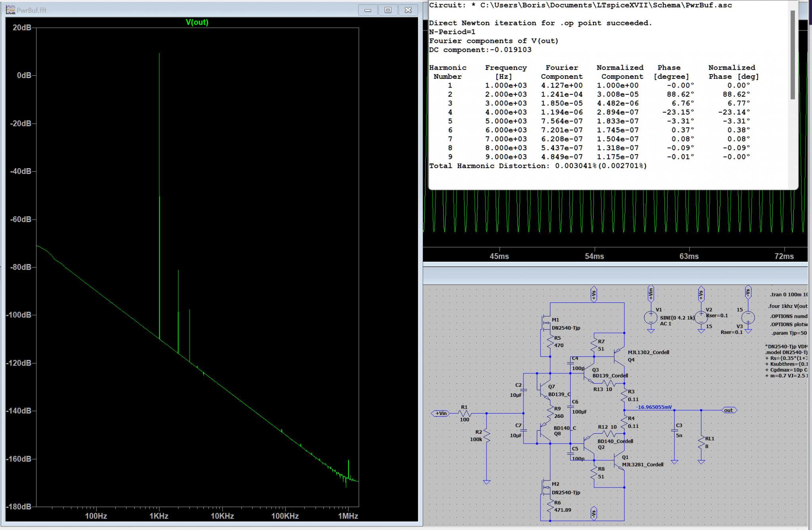The image size is (812, 530).
Task: Click the 100KHz label on FFT horizontal axis
Action: [285, 516]
